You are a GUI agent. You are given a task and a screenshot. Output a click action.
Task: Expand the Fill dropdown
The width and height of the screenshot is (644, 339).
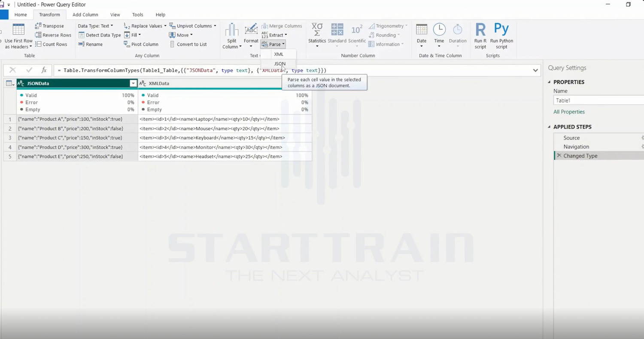132,35
